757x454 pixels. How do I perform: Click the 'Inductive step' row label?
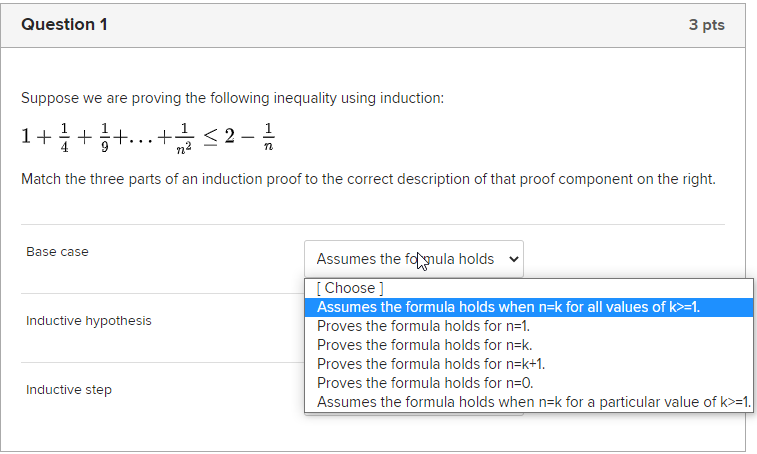[69, 390]
